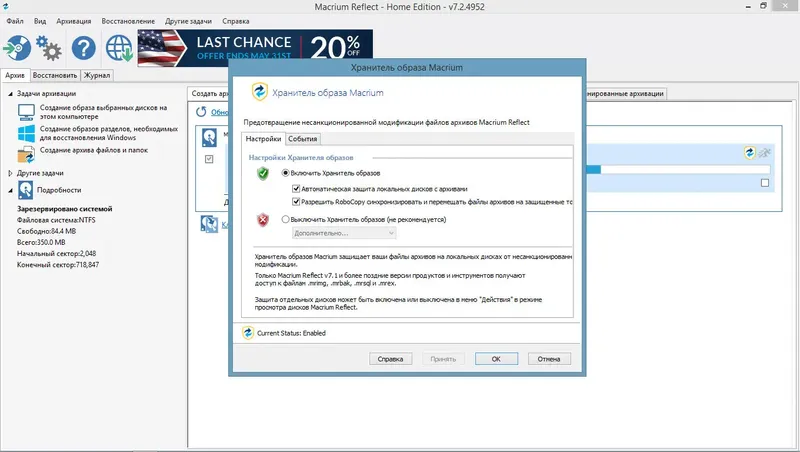This screenshot has width=800, height=452.
Task: Switch to the Настройки tab in dialog
Action: [x=263, y=139]
